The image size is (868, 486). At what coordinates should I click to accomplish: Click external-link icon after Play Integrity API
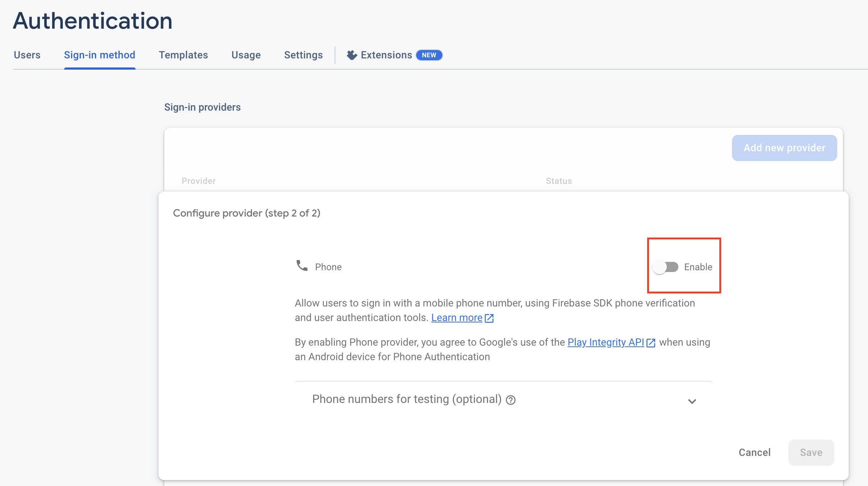pyautogui.click(x=651, y=343)
